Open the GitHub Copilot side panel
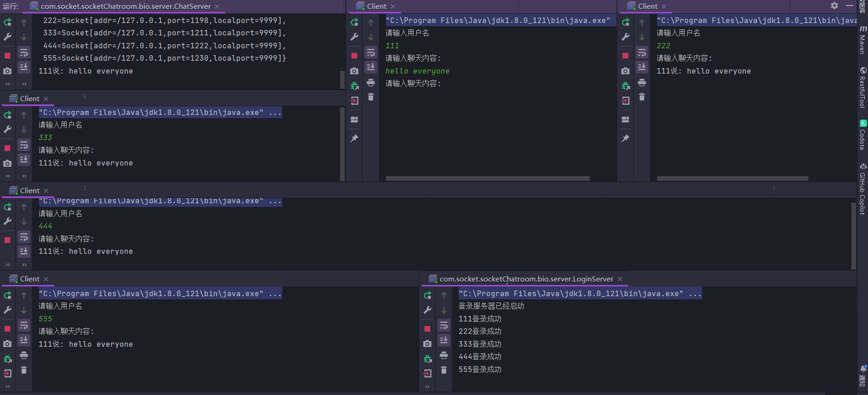Screen dimensions: 868x395 [862, 189]
